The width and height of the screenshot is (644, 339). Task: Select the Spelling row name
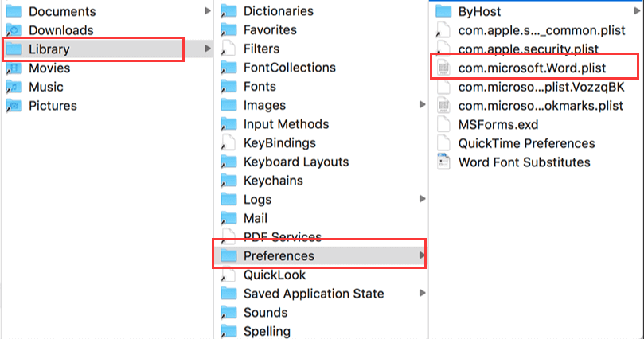(267, 332)
